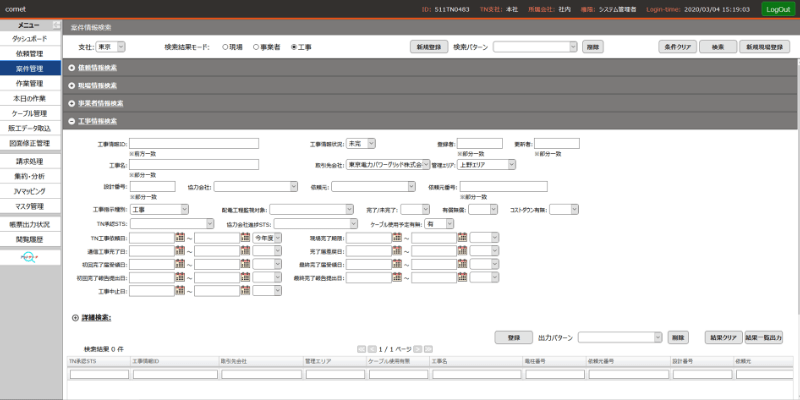Select the 事業者 search result mode

256,47
